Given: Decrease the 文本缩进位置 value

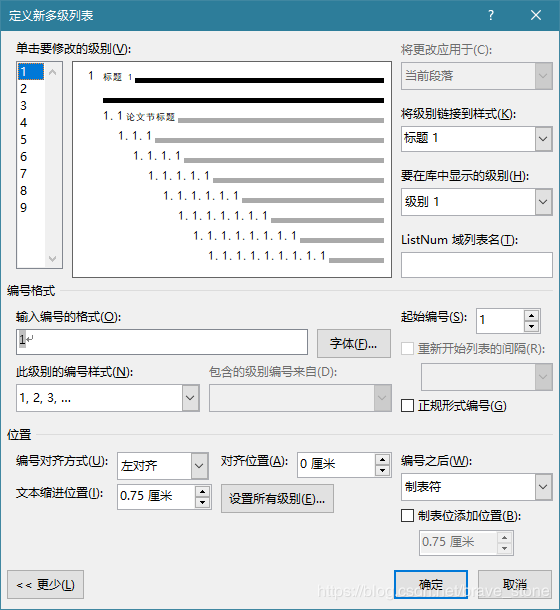Looking at the screenshot, I should 202,502.
